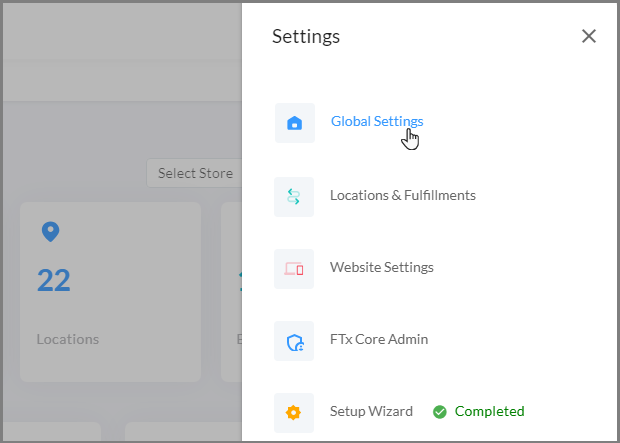Click the 22 locations count

[x=54, y=280]
